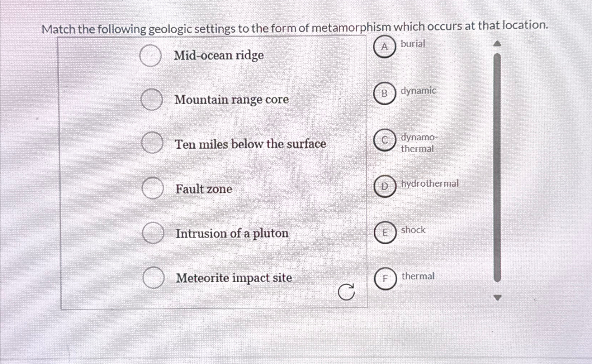Click the reset/refresh icon

point(347,292)
